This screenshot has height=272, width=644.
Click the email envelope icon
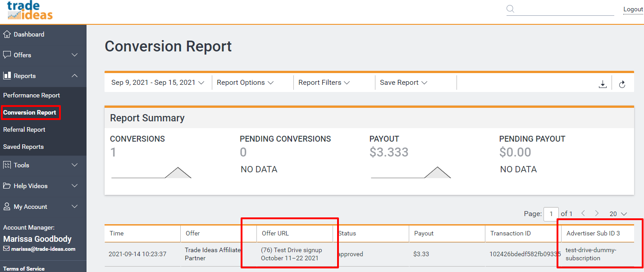[6, 249]
